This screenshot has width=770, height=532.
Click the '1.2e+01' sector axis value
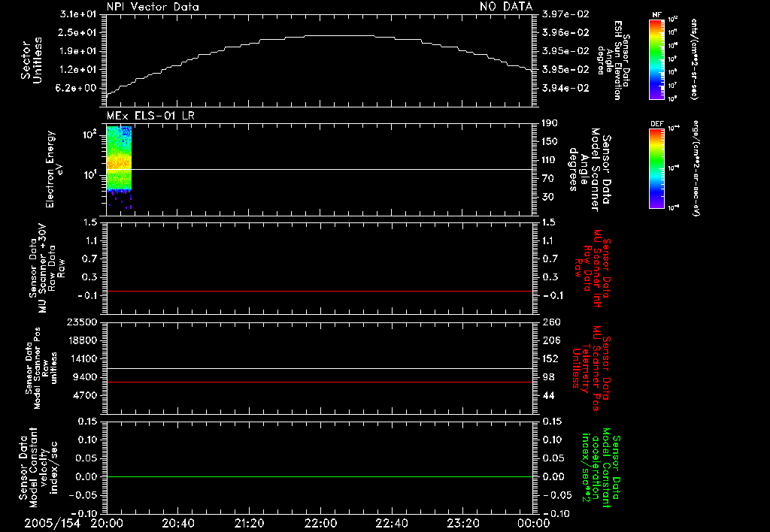point(78,70)
